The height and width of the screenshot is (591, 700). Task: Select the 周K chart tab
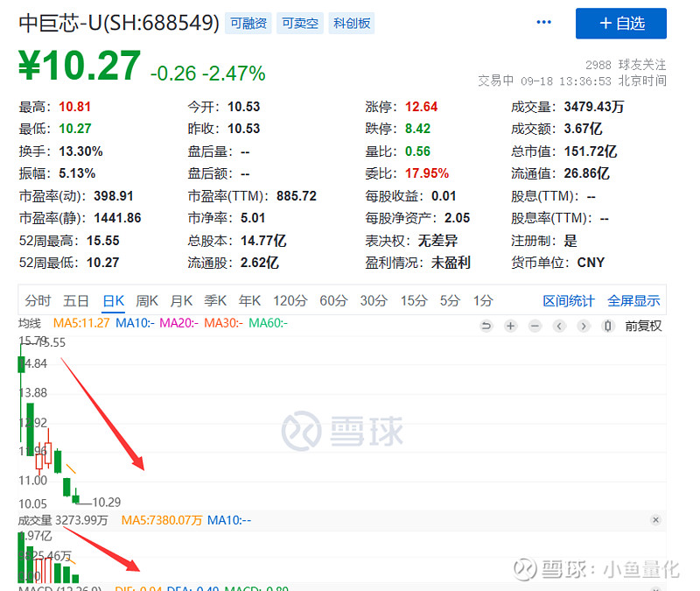tap(147, 300)
